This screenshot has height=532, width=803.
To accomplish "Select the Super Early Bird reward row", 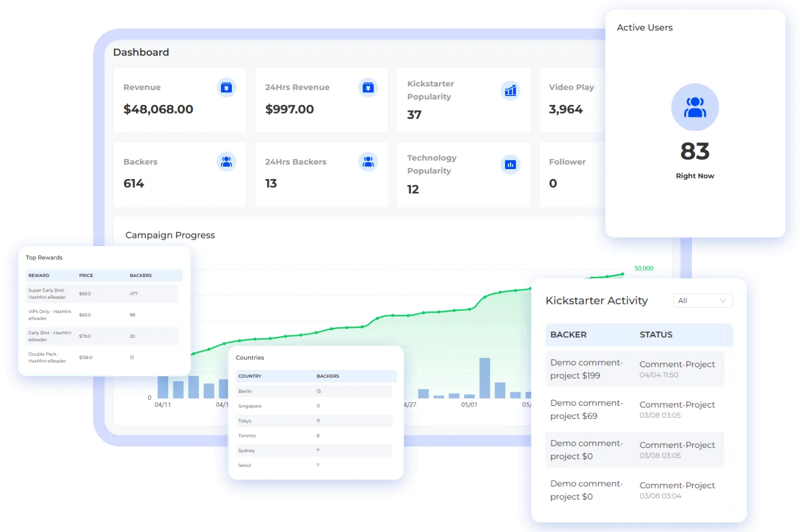I will tap(102, 294).
